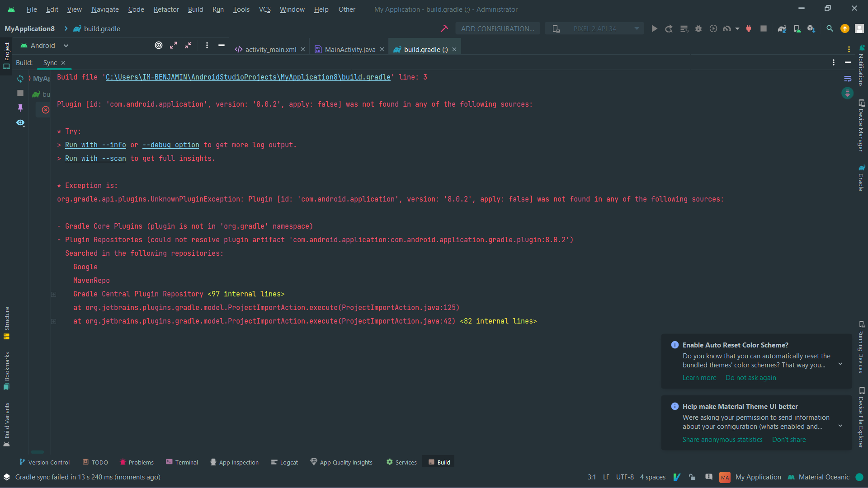
Task: Run the app with play icon
Action: [x=654, y=28]
